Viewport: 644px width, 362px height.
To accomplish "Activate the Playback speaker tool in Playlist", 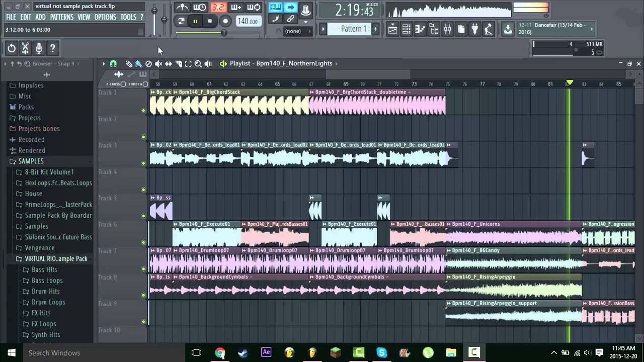I will [x=208, y=64].
